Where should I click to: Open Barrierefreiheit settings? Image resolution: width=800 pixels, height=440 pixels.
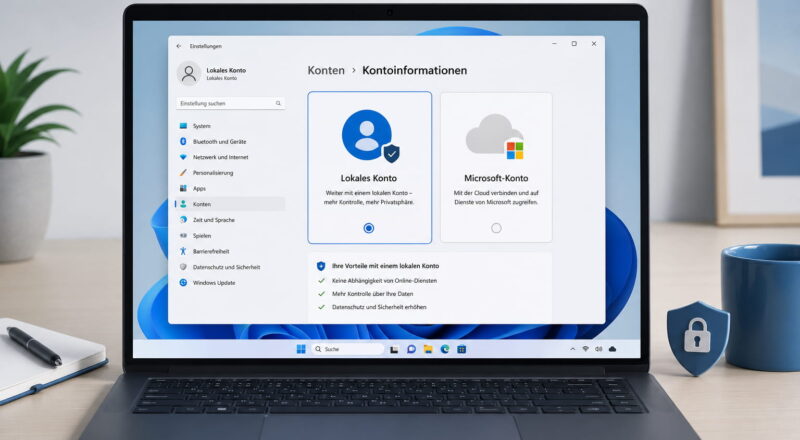point(230,251)
